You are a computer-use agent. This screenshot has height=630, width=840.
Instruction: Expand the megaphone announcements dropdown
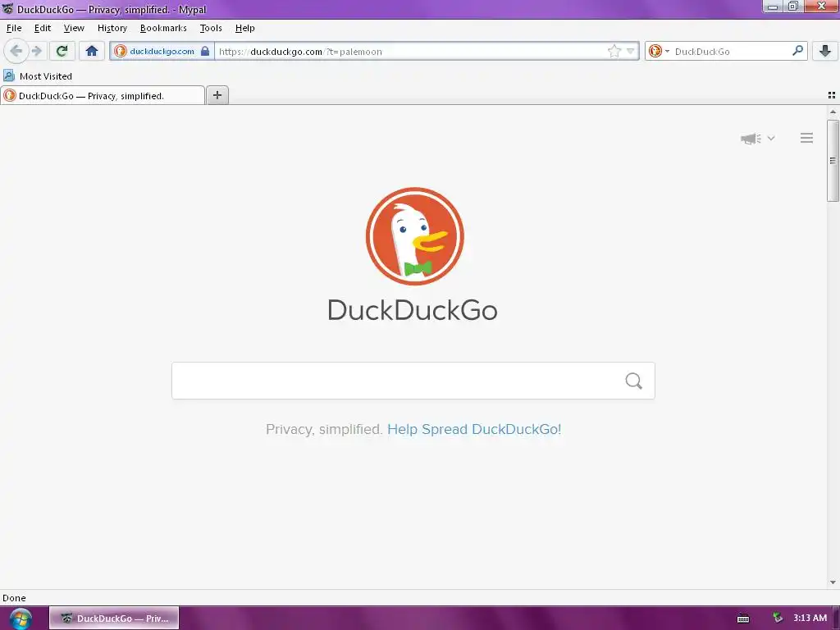click(757, 138)
